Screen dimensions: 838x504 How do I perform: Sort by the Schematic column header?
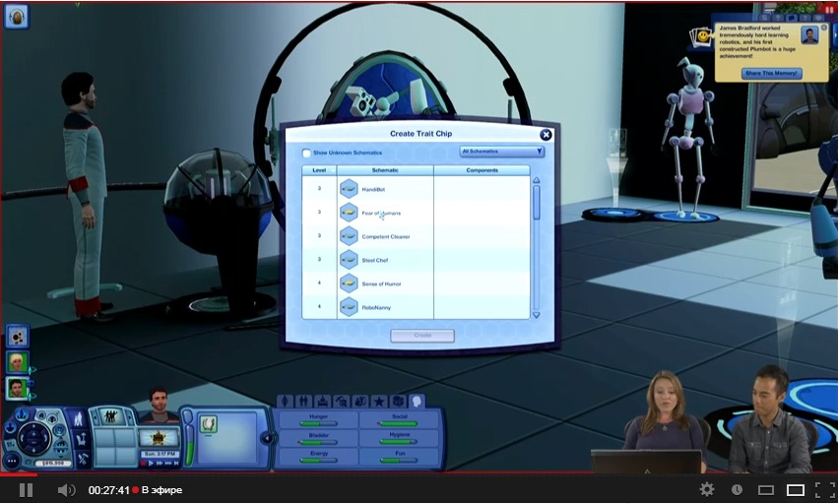click(x=385, y=170)
